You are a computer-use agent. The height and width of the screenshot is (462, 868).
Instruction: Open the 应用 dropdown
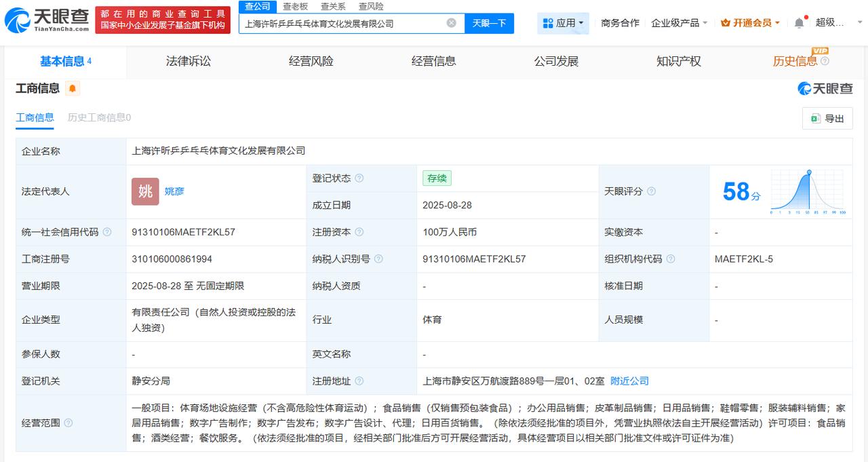tap(563, 23)
